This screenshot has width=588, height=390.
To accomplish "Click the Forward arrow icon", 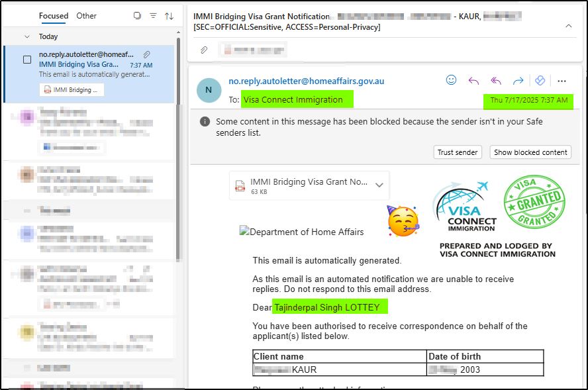I will pos(518,81).
